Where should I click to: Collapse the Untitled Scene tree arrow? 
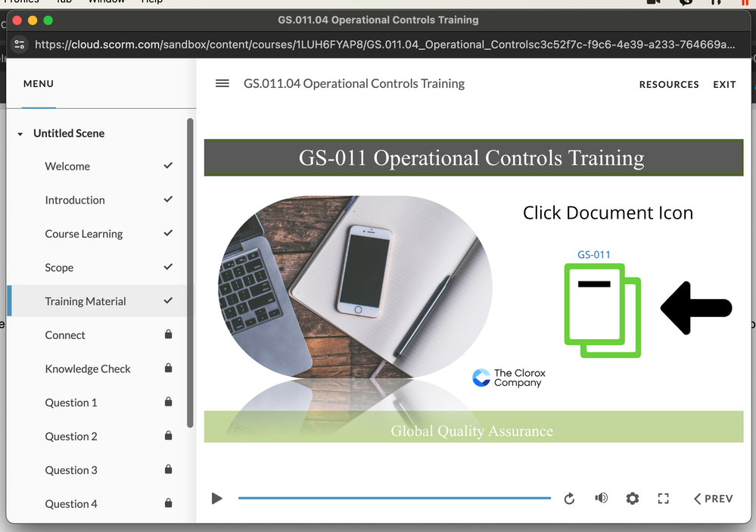20,134
